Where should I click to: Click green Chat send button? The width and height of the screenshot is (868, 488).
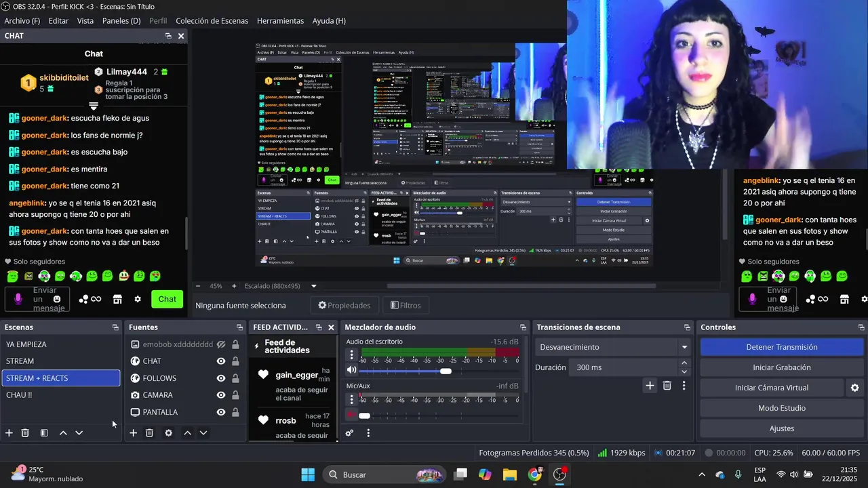click(167, 299)
